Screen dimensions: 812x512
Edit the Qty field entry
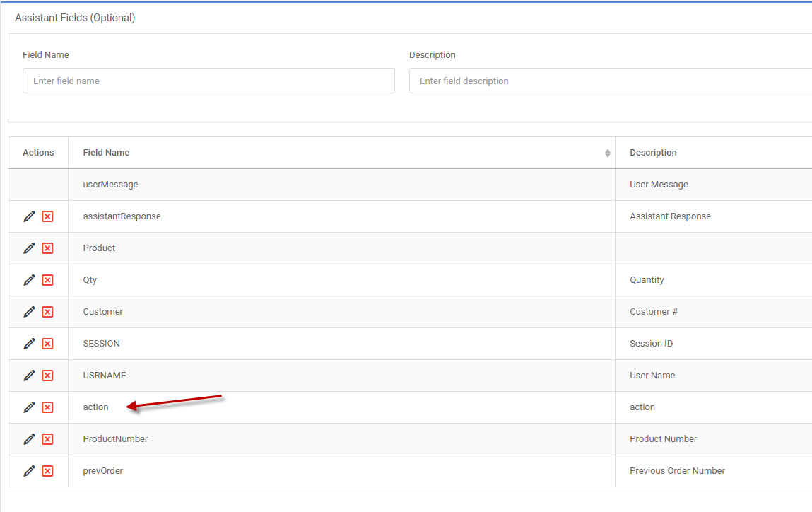pos(29,280)
